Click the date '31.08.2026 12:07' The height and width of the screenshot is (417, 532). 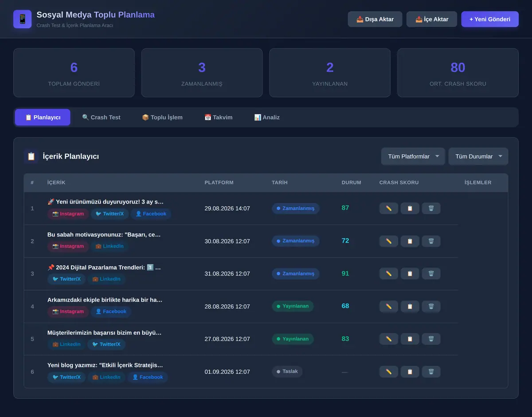(227, 274)
